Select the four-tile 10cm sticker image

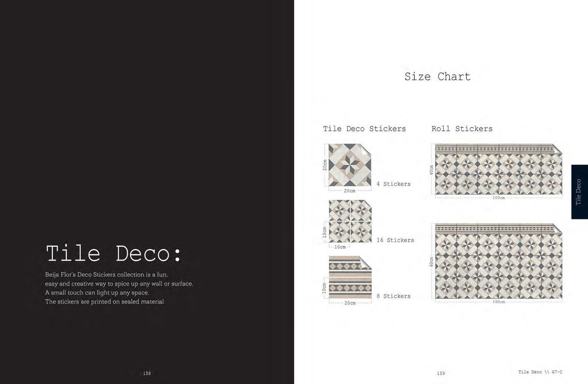pyautogui.click(x=350, y=221)
